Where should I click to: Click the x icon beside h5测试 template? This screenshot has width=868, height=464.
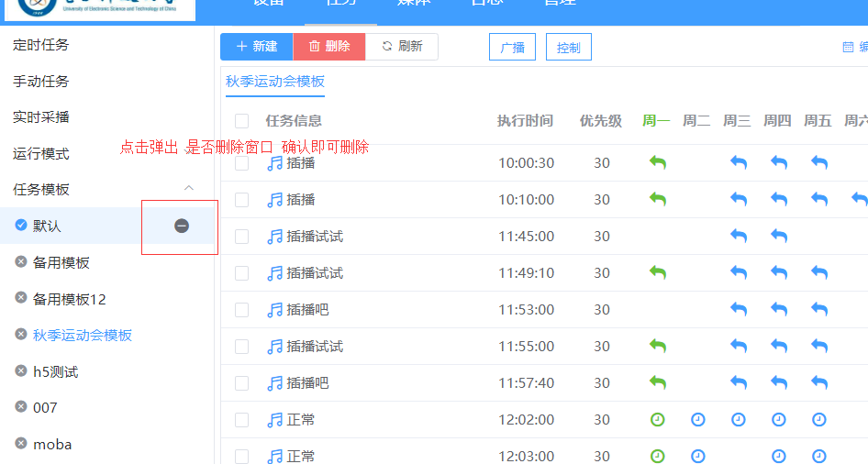coord(21,370)
